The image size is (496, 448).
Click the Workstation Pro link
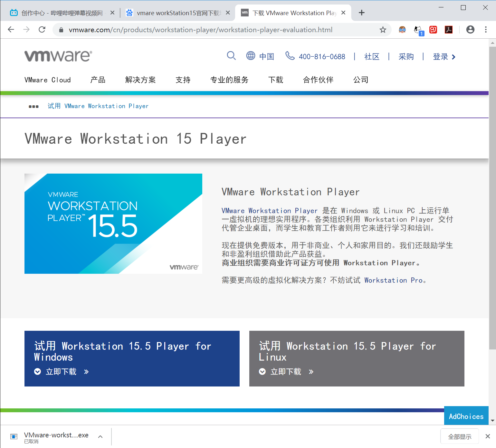tap(393, 280)
